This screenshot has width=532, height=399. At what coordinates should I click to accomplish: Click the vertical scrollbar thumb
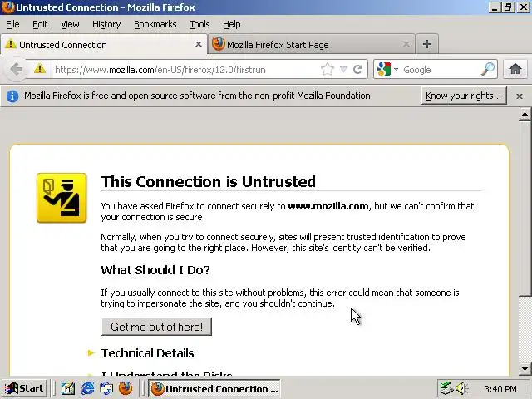pyautogui.click(x=525, y=208)
